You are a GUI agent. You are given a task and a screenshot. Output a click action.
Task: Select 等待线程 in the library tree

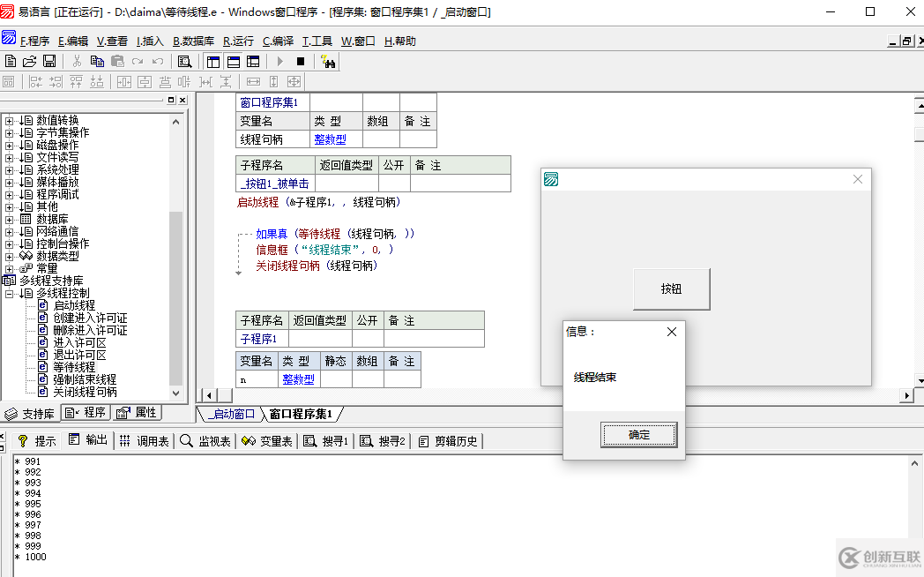(x=74, y=367)
